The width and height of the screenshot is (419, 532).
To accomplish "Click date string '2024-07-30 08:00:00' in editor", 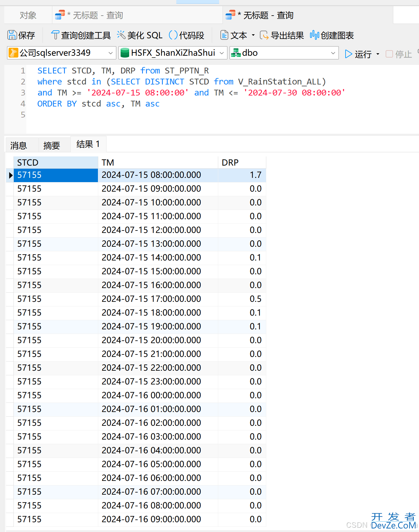I will [x=294, y=93].
